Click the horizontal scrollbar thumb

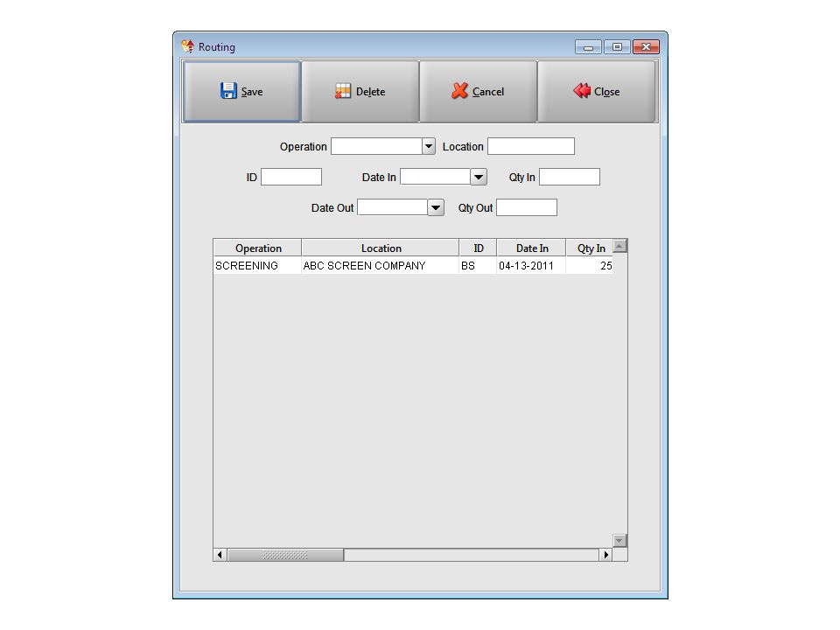pyautogui.click(x=285, y=555)
